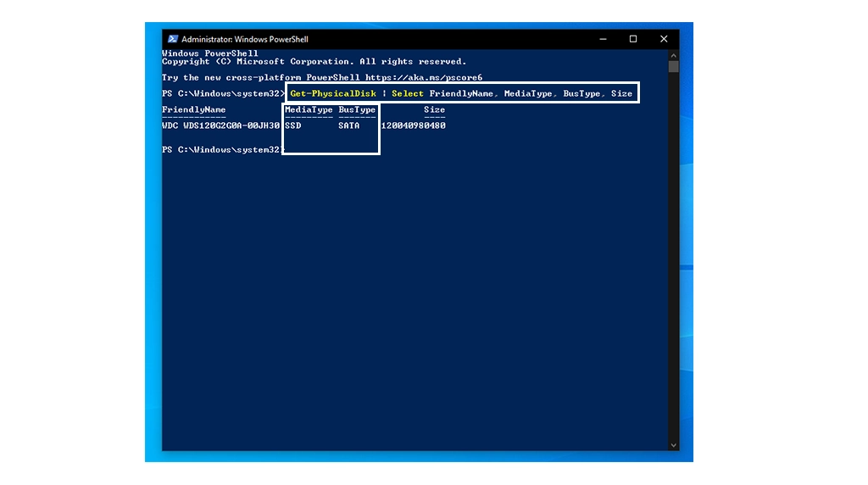Click the PowerShell icon in title bar
The width and height of the screenshot is (868, 485).
173,39
